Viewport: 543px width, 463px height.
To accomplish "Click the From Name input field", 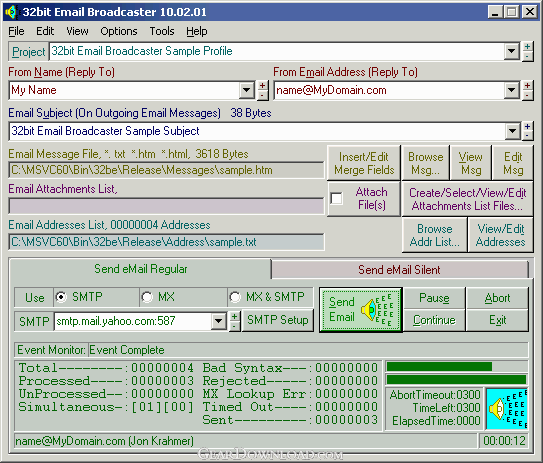I will point(124,90).
